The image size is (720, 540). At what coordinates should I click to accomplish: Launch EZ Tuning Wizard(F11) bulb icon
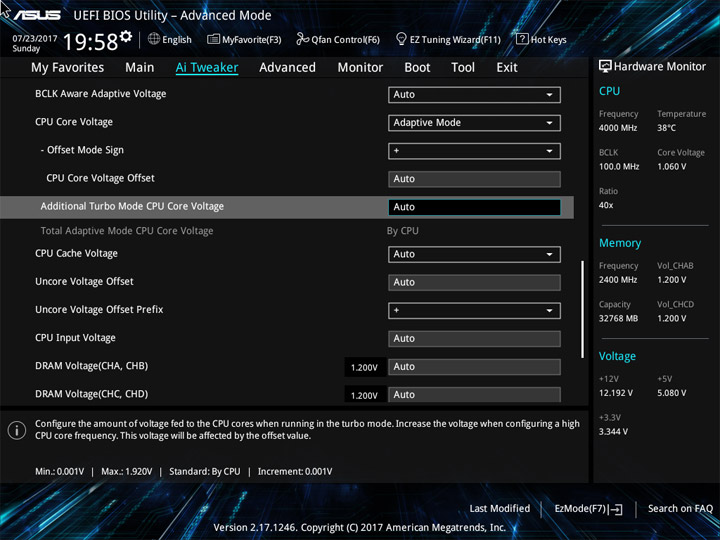401,39
